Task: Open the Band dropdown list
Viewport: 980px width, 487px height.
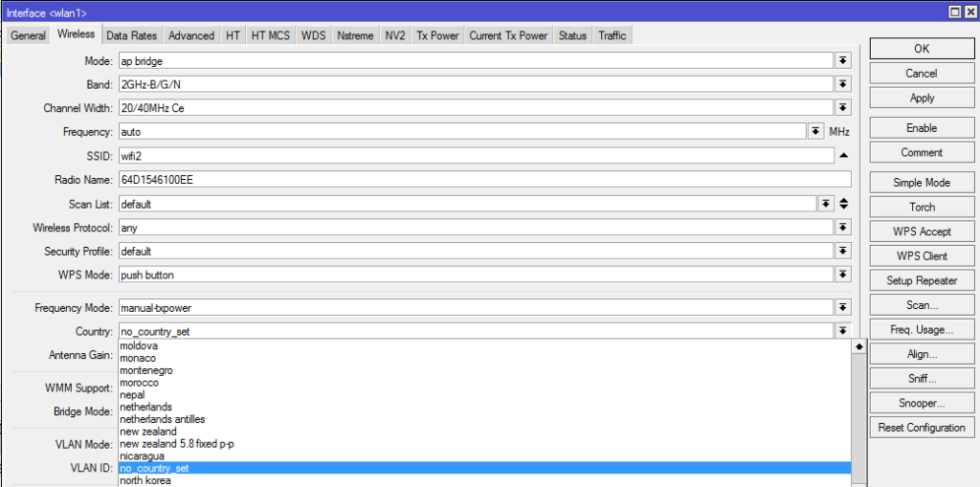Action: 842,84
